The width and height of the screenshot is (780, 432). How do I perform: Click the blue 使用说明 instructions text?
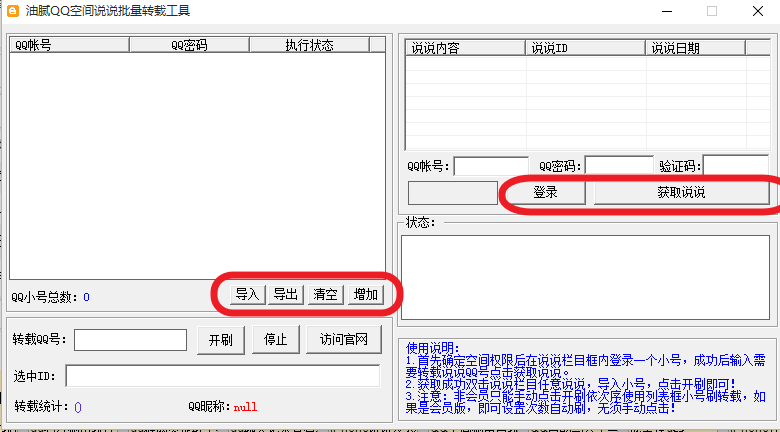tap(585, 378)
